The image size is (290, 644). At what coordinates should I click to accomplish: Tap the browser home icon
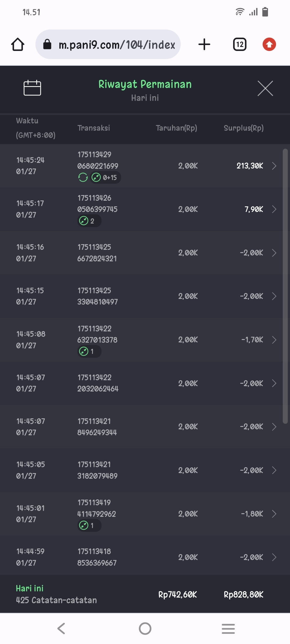[18, 44]
